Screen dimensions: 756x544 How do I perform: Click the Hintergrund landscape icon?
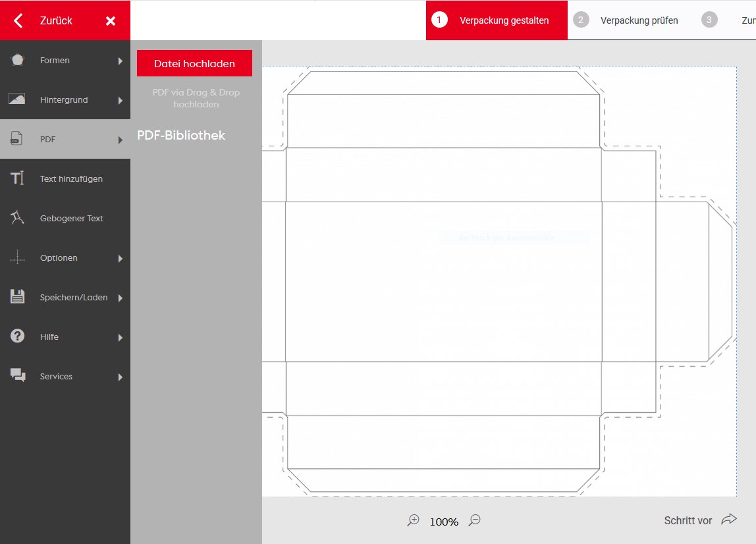pyautogui.click(x=17, y=99)
